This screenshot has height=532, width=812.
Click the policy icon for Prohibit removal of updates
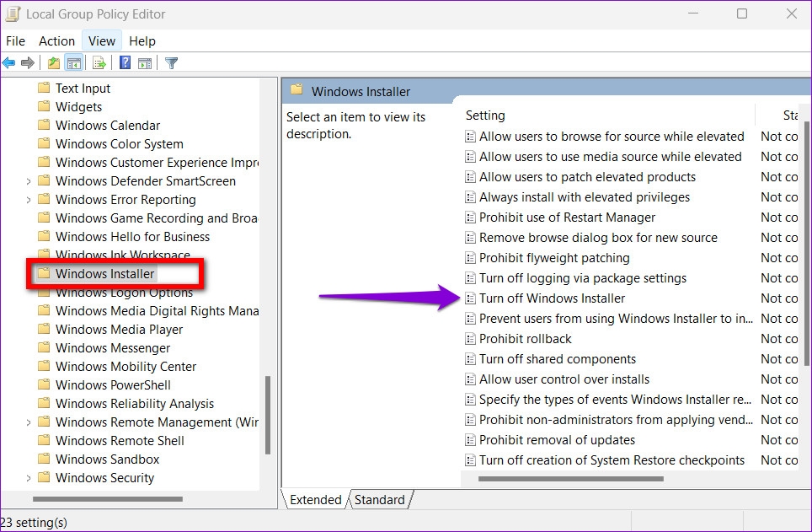[x=470, y=440]
